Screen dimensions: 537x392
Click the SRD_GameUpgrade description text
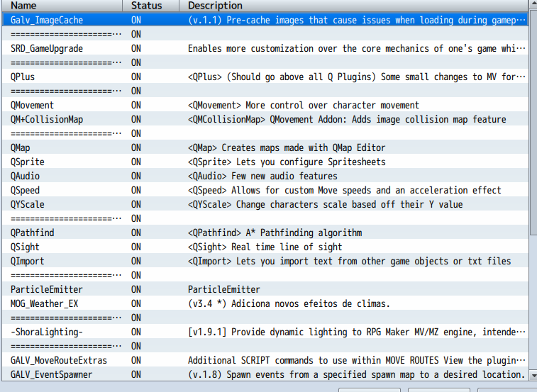[x=357, y=49]
